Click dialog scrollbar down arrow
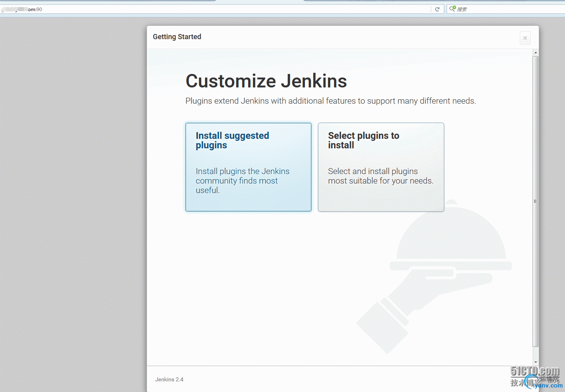 (536, 362)
